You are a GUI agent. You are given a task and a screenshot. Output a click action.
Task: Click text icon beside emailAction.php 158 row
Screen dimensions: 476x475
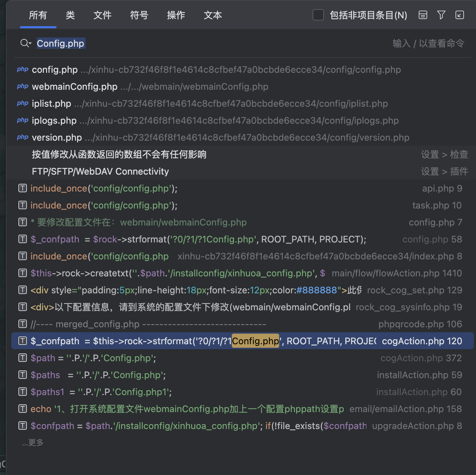tap(23, 409)
